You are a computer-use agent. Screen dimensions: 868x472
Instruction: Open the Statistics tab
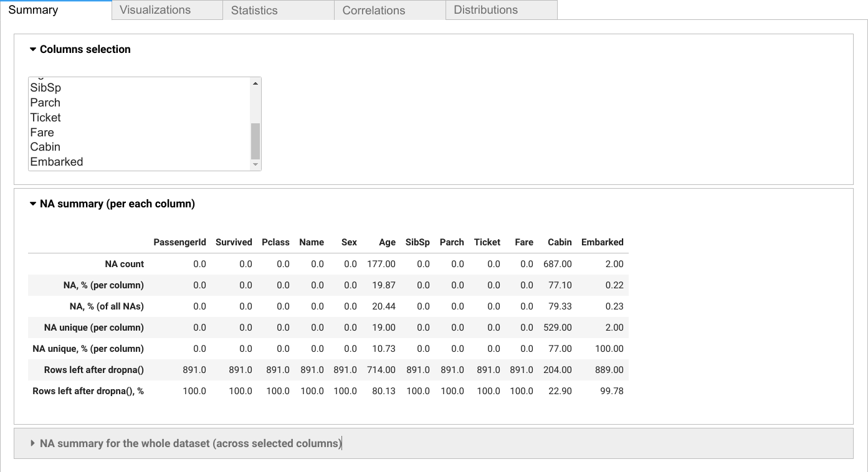[x=279, y=10]
